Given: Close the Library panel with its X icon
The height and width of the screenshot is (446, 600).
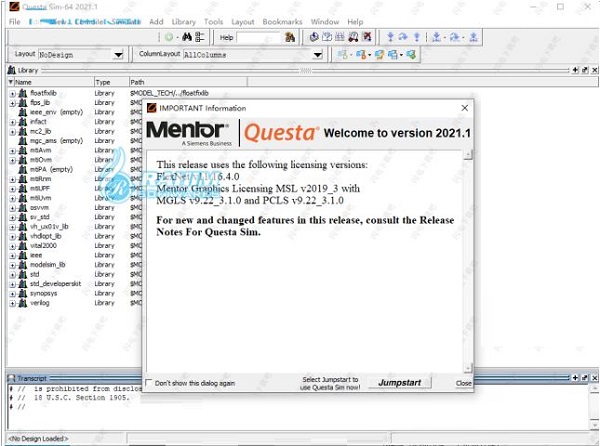Looking at the screenshot, I should click(x=595, y=70).
